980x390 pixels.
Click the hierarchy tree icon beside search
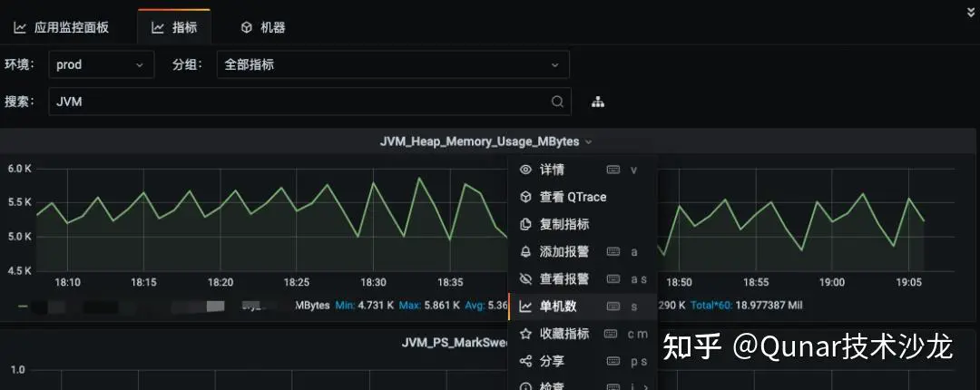click(598, 102)
